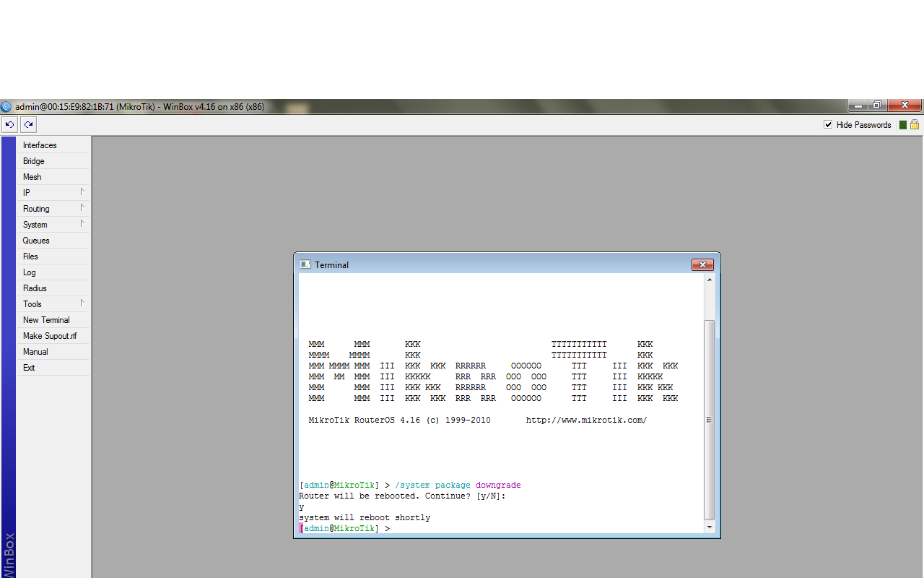The image size is (924, 578).
Task: Click the WinBox application icon in title bar
Action: [6, 106]
